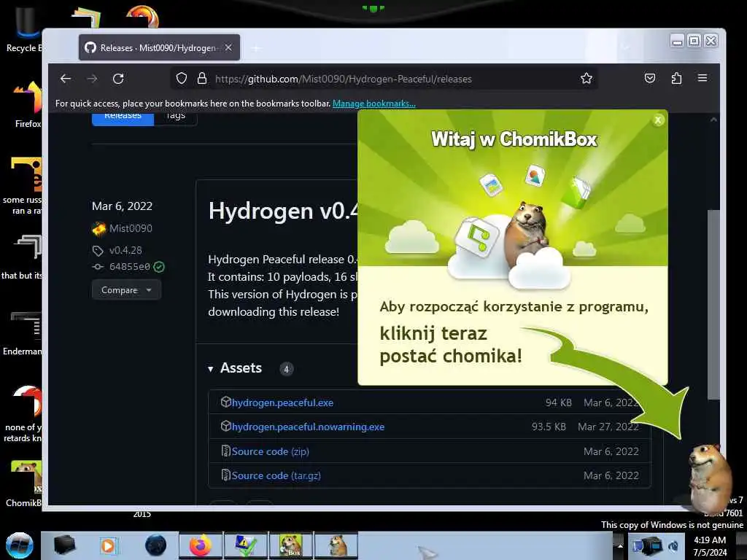Viewport: 747px width, 560px height.
Task: Open the v0.4.28 tag link
Action: (x=125, y=251)
